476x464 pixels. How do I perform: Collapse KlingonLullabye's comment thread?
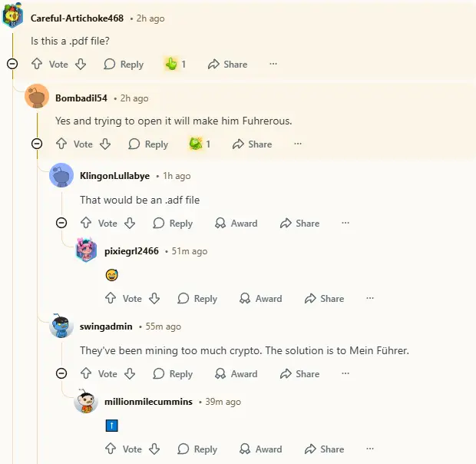[61, 224]
